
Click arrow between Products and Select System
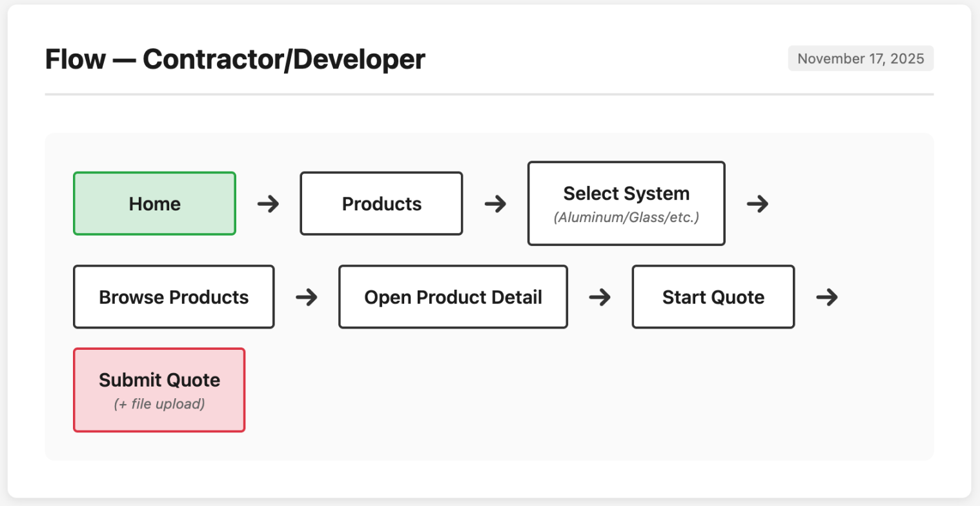(495, 204)
